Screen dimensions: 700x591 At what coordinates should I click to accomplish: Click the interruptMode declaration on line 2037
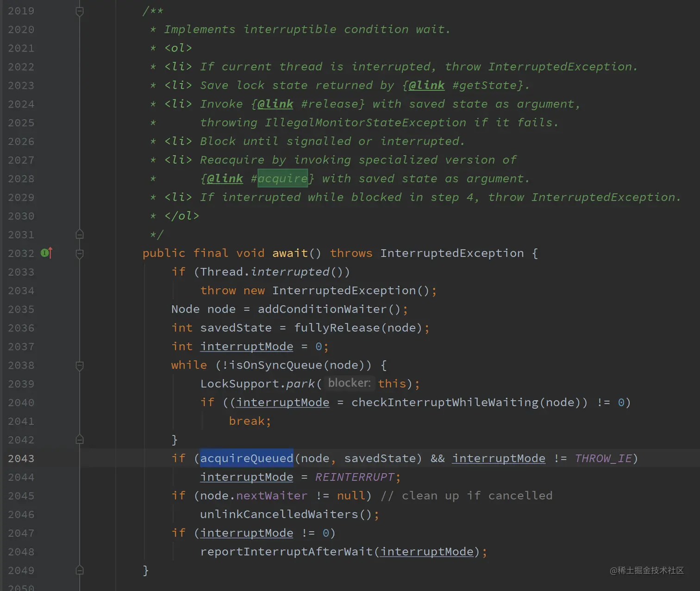[x=247, y=346]
